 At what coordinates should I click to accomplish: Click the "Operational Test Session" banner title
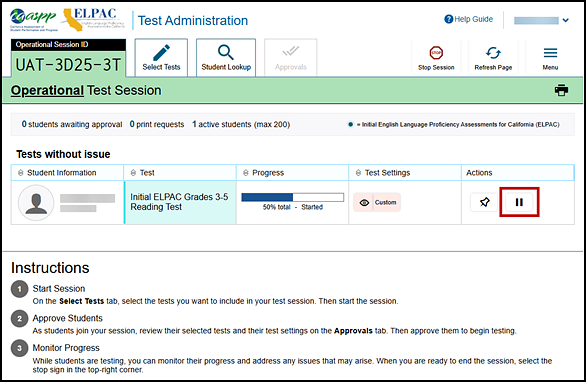pyautogui.click(x=86, y=90)
